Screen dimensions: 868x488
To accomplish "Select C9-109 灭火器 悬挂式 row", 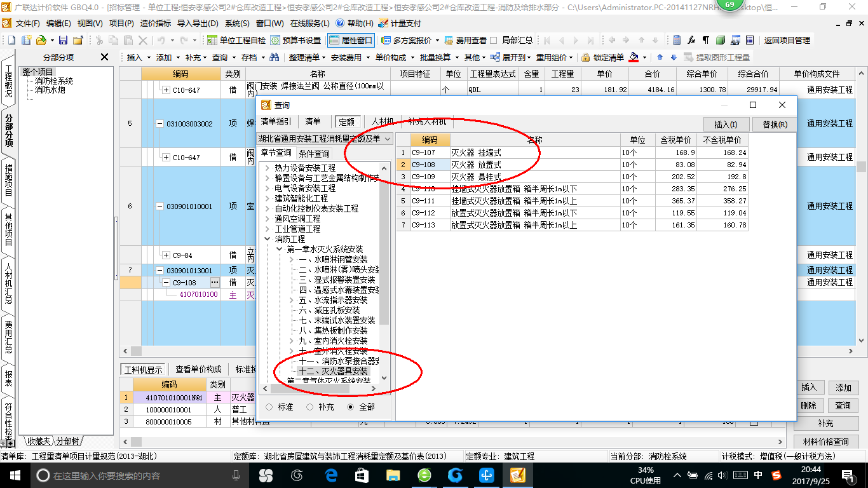I will 572,177.
